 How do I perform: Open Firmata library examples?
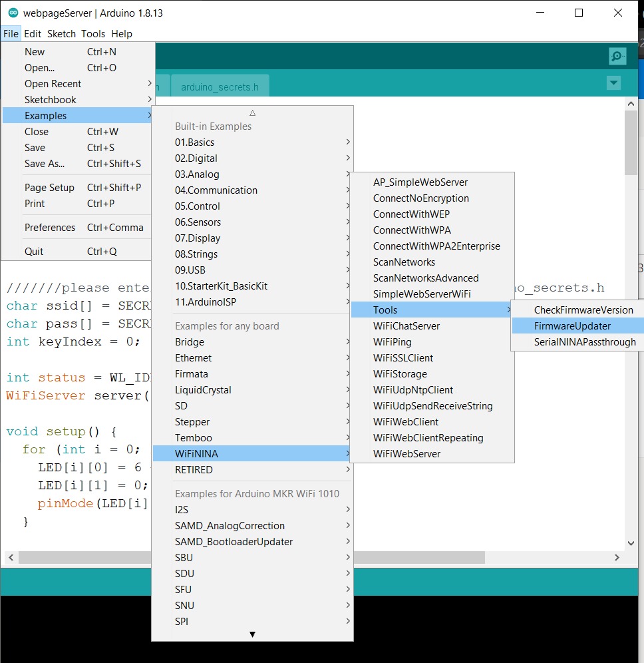pos(252,374)
